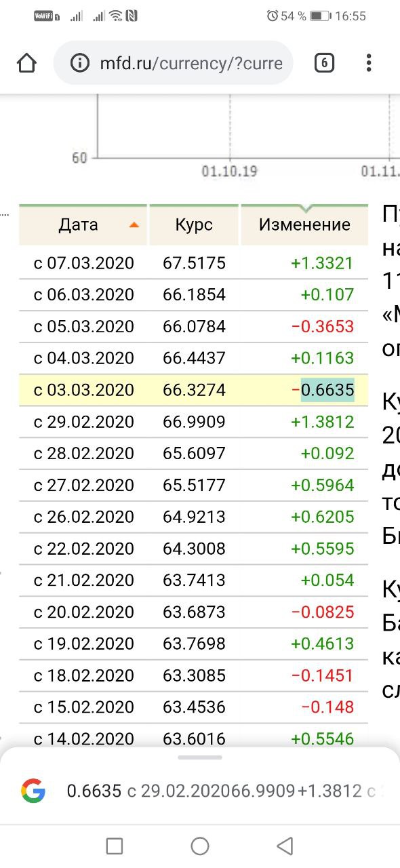
Task: Sort table by Дата column header
Action: point(83,224)
